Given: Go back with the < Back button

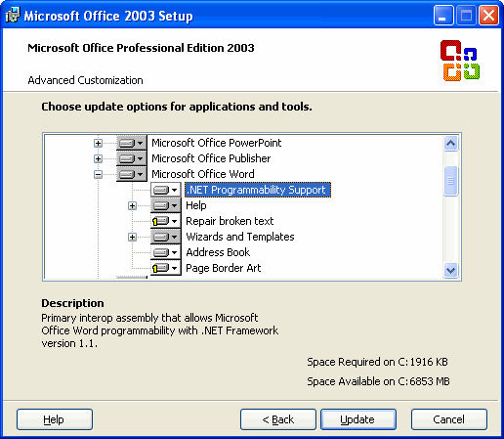Looking at the screenshot, I should tap(278, 419).
